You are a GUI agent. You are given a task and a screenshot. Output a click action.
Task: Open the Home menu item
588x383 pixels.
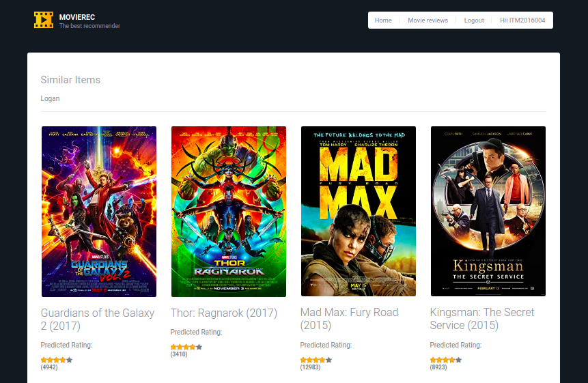coord(383,20)
